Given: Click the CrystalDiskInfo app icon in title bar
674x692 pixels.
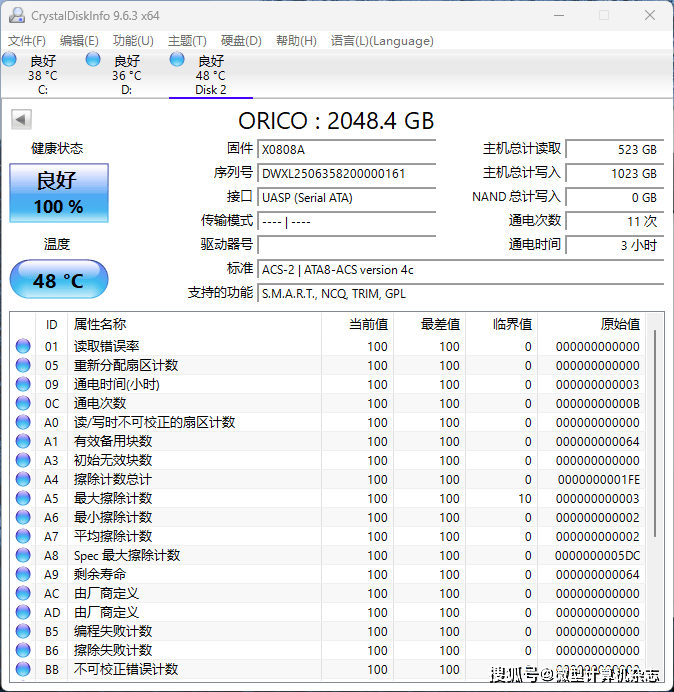Looking at the screenshot, I should (16, 16).
